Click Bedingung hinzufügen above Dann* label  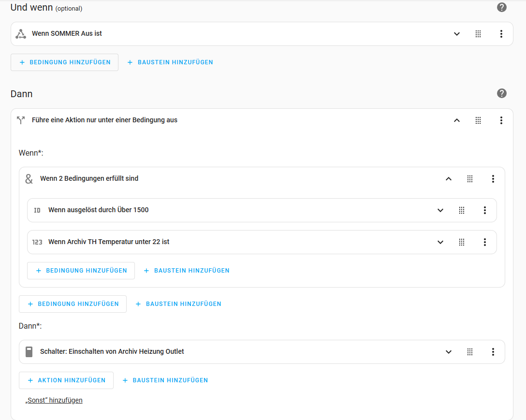(x=73, y=304)
